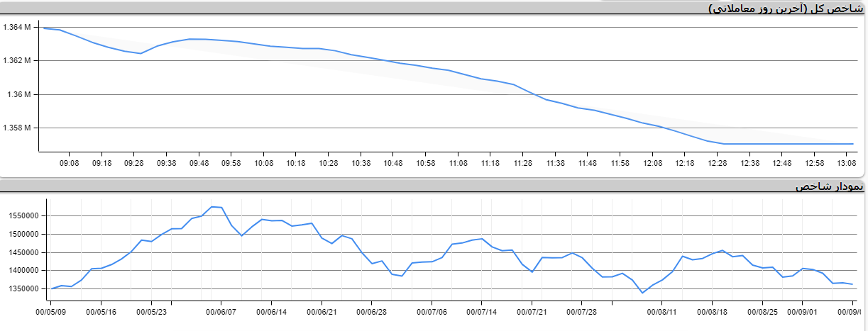The image size is (868, 331).
Task: Select the 1.358 M y-axis label
Action: pos(17,128)
